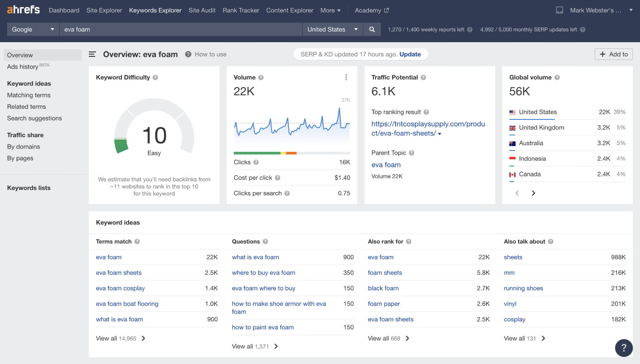640x364 pixels.
Task: Click the Add to button
Action: [x=614, y=54]
